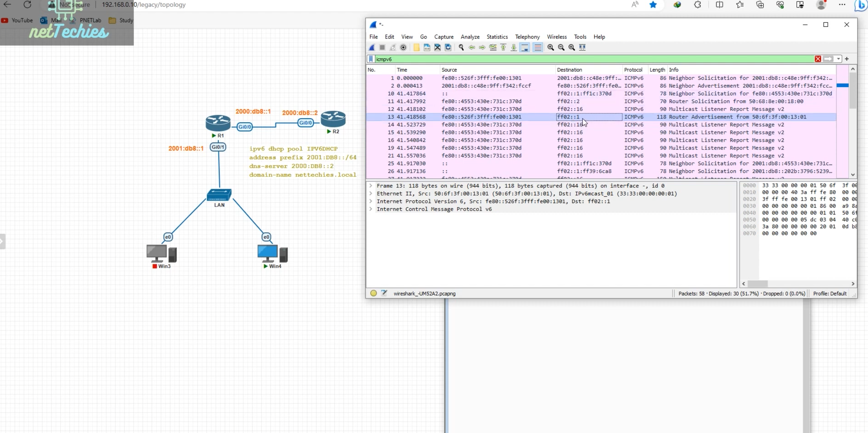Viewport: 868px width, 433px height.
Task: Click display filter bookmark icon
Action: [x=371, y=59]
